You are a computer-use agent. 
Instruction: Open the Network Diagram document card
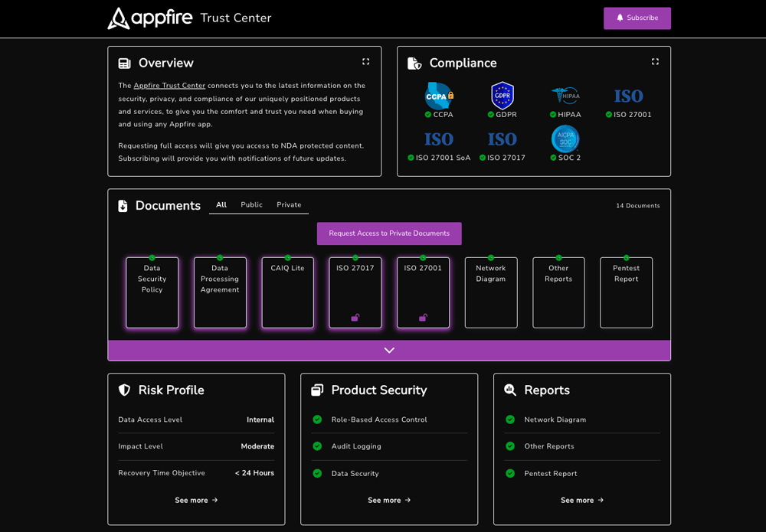491,293
